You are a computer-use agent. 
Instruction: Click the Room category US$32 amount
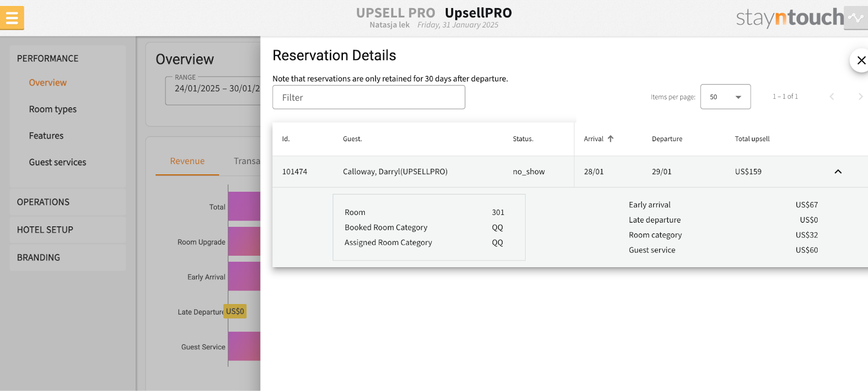(807, 235)
